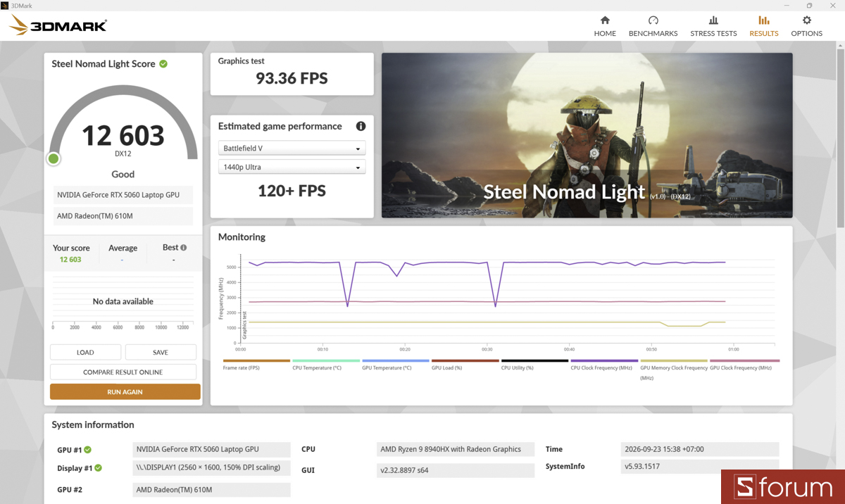This screenshot has height=504, width=845.
Task: Click the Your score 12 603 value
Action: pyautogui.click(x=70, y=260)
